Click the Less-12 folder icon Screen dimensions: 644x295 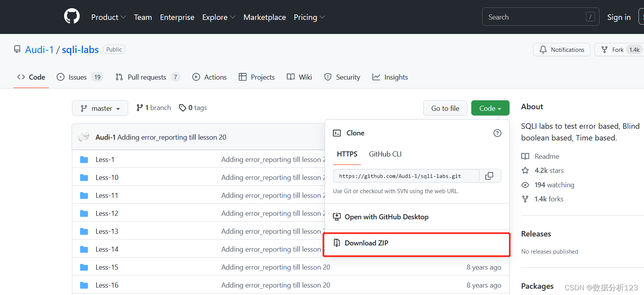click(84, 213)
